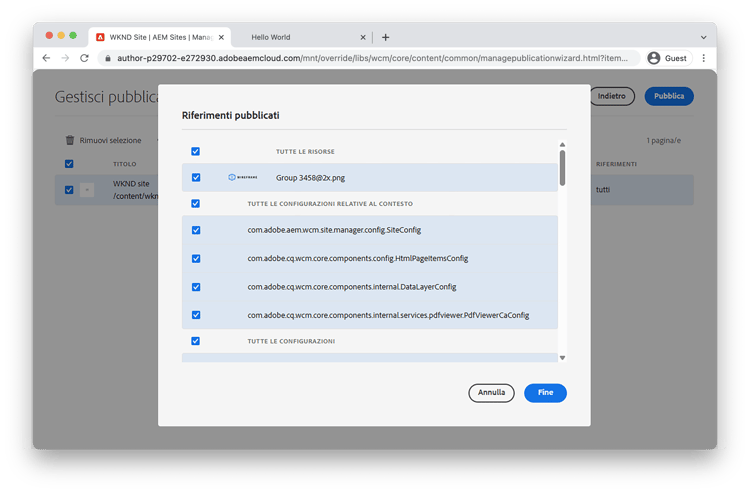Uncheck the PdfViewerCaConfig checkbox

click(196, 315)
